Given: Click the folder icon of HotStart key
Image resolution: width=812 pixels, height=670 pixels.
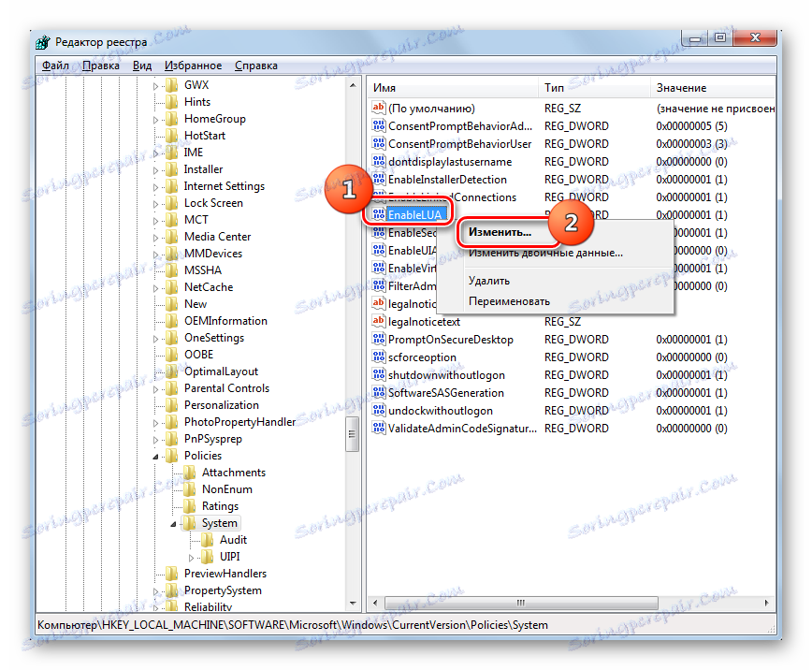Looking at the screenshot, I should click(x=172, y=136).
